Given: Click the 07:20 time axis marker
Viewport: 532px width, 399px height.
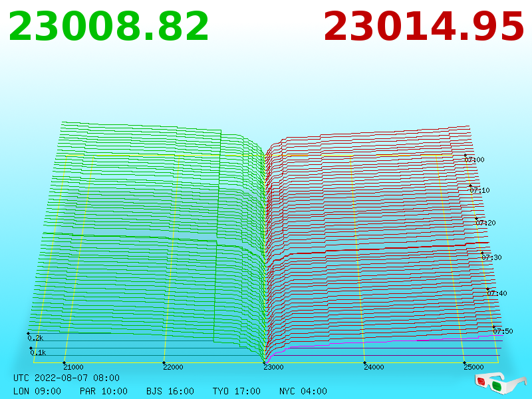Looking at the screenshot, I should (x=486, y=223).
